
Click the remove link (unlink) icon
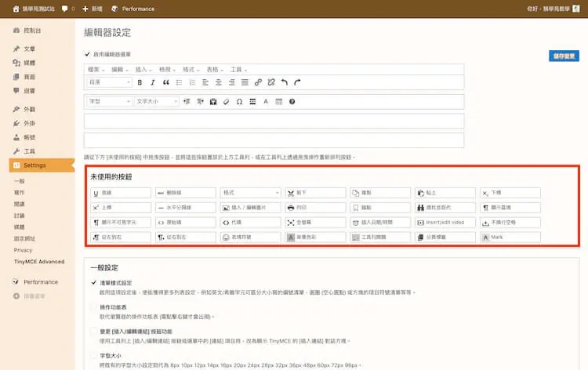tap(271, 82)
